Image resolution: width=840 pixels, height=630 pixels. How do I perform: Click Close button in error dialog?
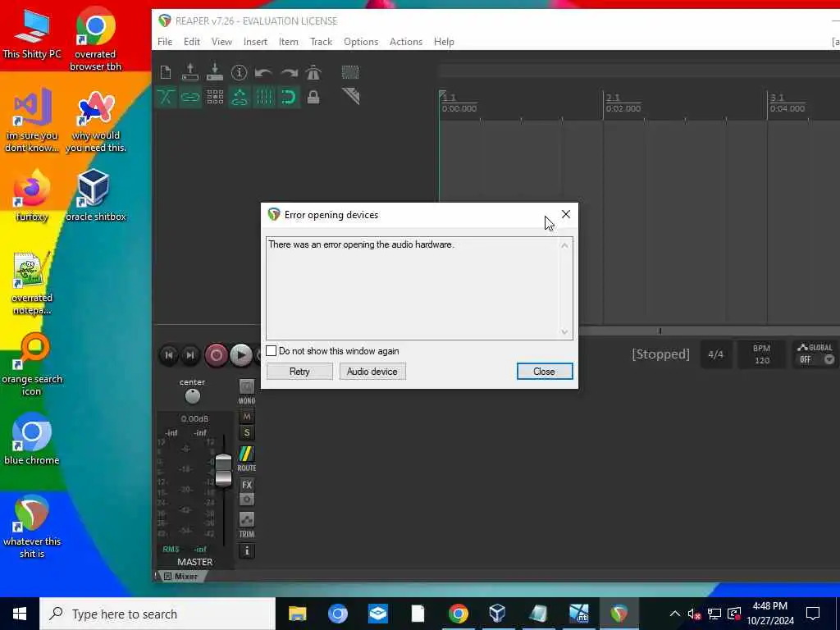point(545,372)
